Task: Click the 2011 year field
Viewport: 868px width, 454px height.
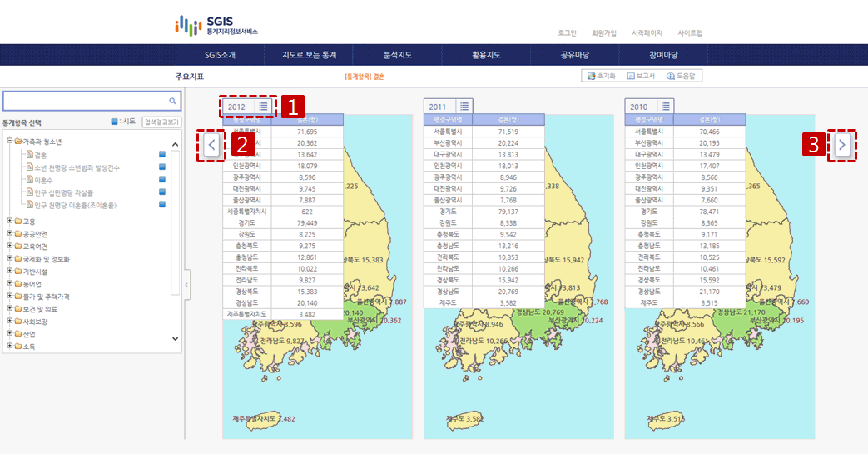Action: (x=439, y=107)
